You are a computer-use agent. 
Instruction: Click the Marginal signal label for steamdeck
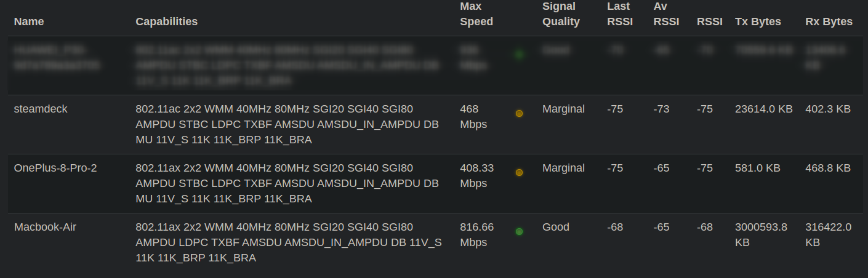563,109
